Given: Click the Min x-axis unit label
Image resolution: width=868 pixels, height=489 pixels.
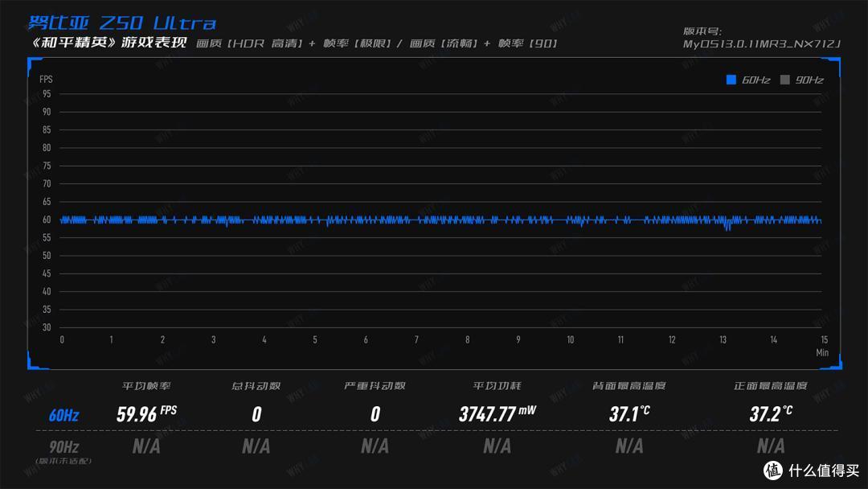Looking at the screenshot, I should click(823, 353).
